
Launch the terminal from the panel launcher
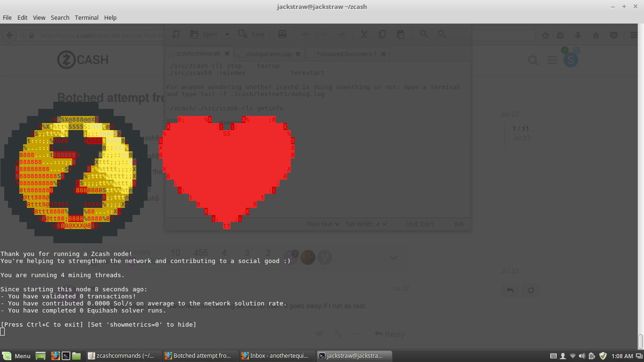coord(66,356)
